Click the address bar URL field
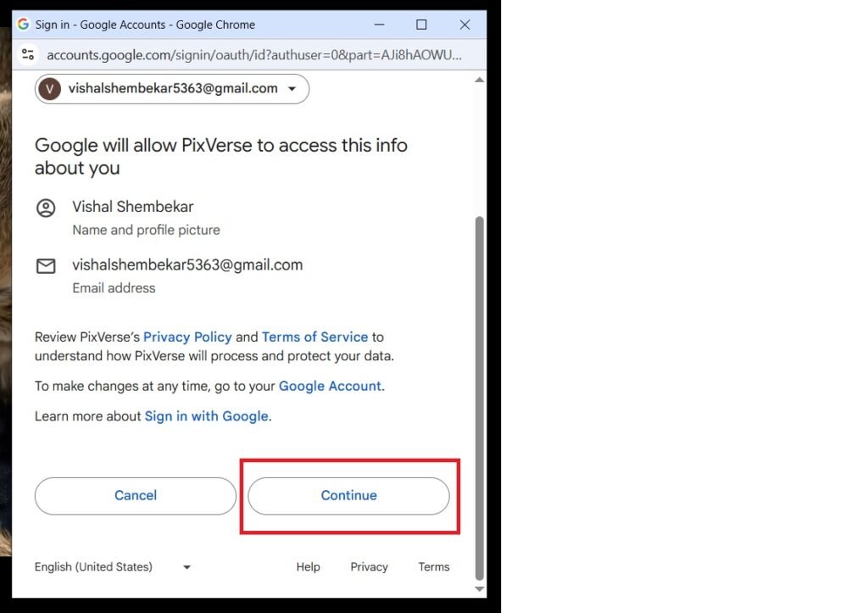 pos(254,55)
